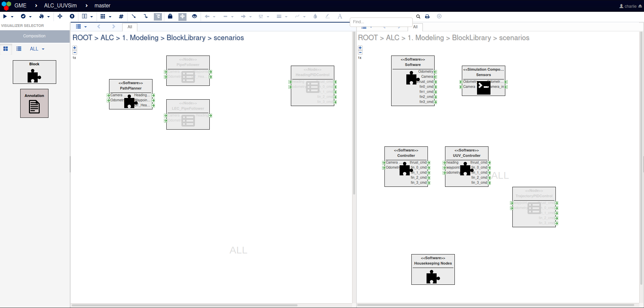Click the fill color droplet icon
644x308 pixels.
(x=315, y=16)
